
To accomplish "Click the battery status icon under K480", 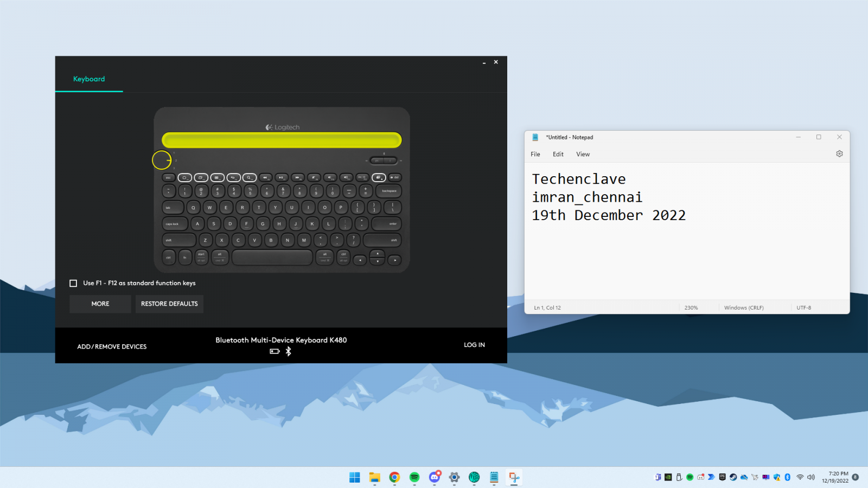I will [x=275, y=351].
